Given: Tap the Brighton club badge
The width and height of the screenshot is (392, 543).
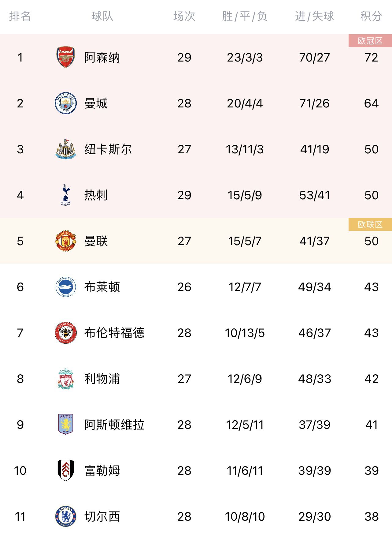Looking at the screenshot, I should [65, 287].
